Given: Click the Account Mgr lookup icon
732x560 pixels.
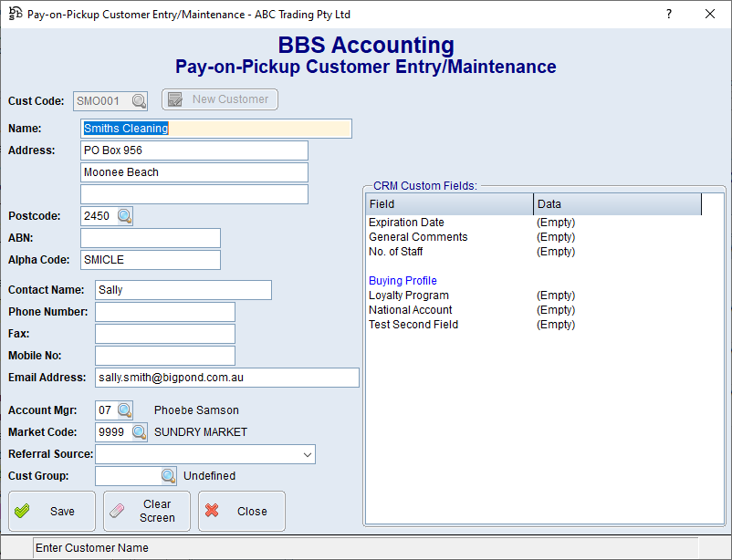Looking at the screenshot, I should pyautogui.click(x=124, y=410).
